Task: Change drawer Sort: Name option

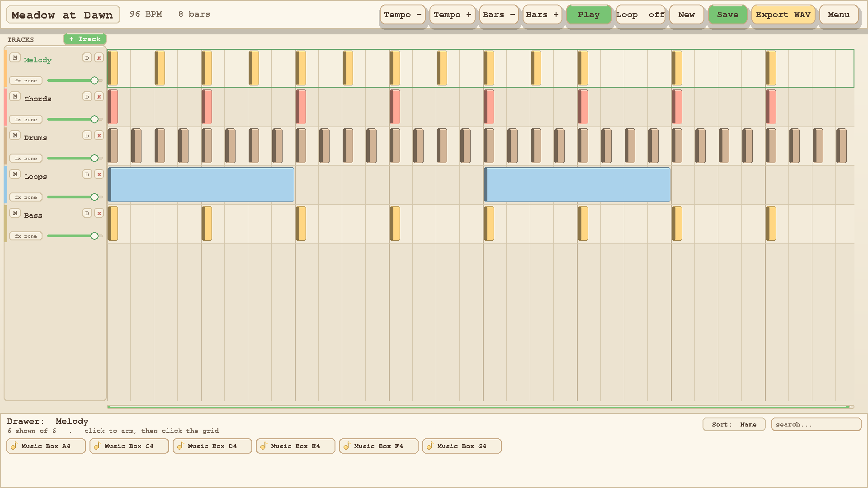Action: coord(734,425)
